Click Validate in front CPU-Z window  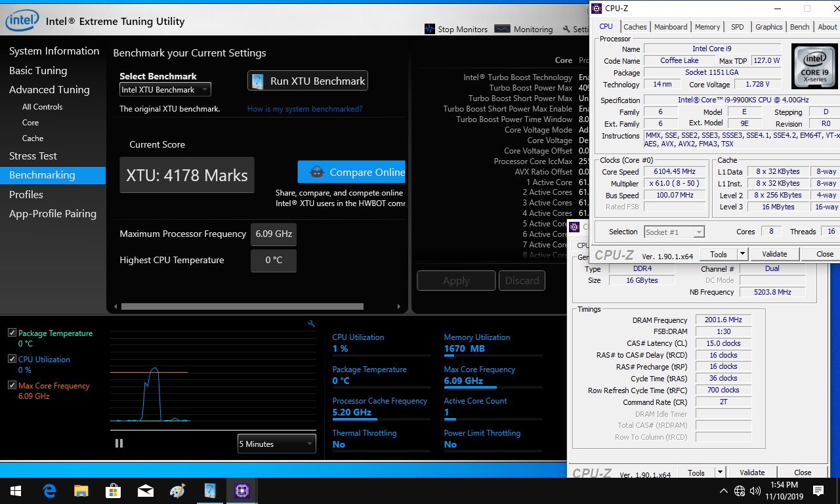pos(774,254)
